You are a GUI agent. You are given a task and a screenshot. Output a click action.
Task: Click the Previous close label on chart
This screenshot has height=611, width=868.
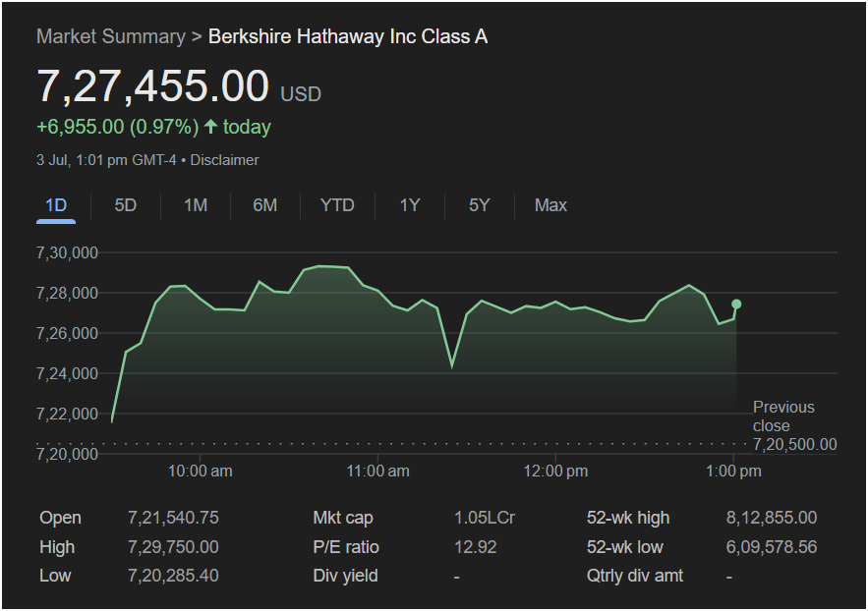[783, 417]
